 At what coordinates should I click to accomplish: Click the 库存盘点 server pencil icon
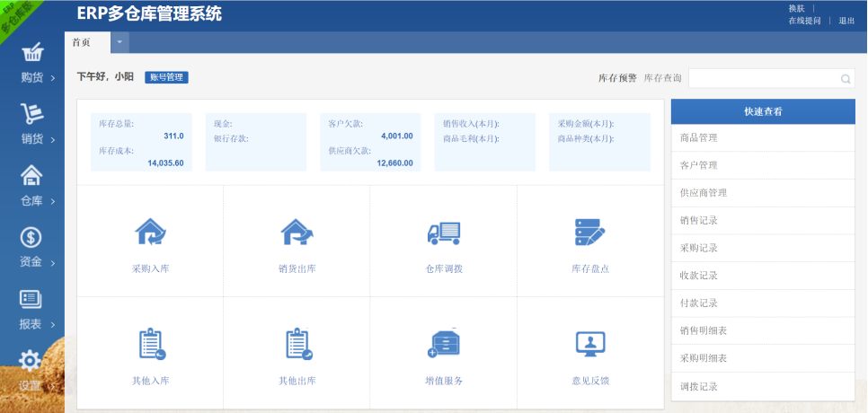[x=590, y=233]
